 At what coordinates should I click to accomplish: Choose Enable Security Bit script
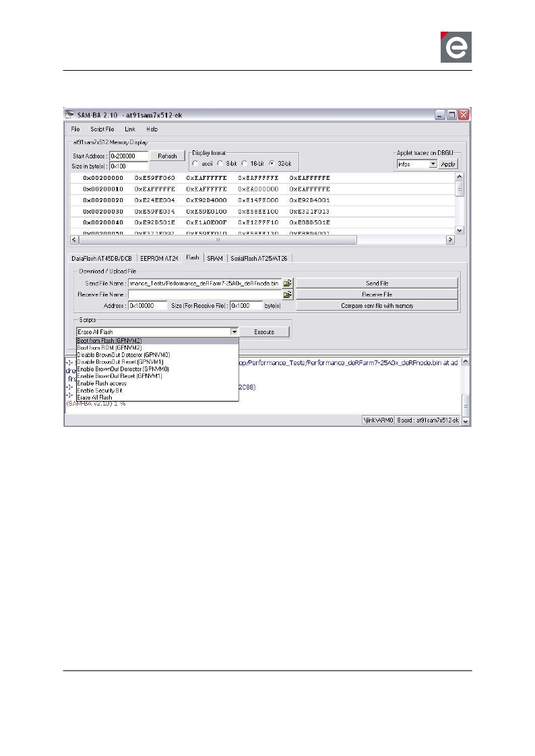[x=158, y=391]
